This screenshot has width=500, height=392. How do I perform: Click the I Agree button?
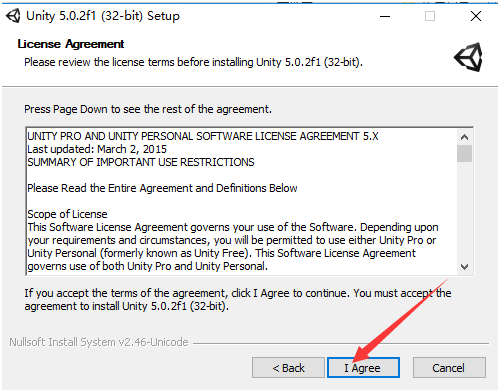click(363, 368)
